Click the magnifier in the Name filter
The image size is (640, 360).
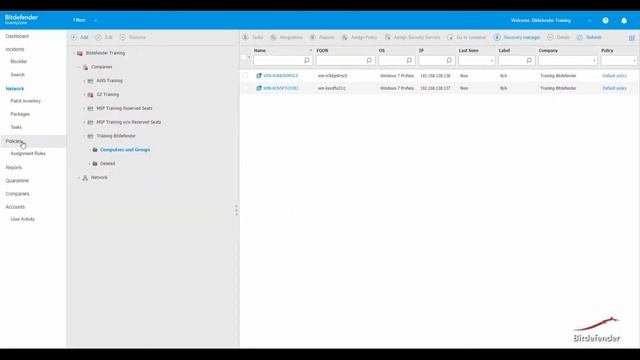(307, 60)
